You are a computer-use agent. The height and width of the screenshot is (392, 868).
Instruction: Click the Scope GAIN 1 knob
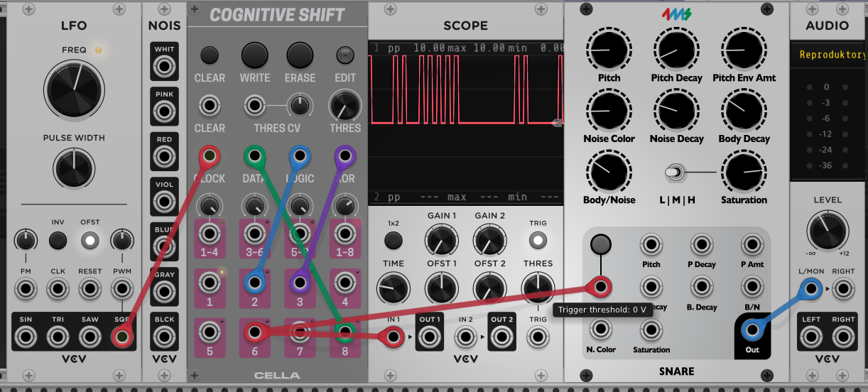pyautogui.click(x=441, y=241)
